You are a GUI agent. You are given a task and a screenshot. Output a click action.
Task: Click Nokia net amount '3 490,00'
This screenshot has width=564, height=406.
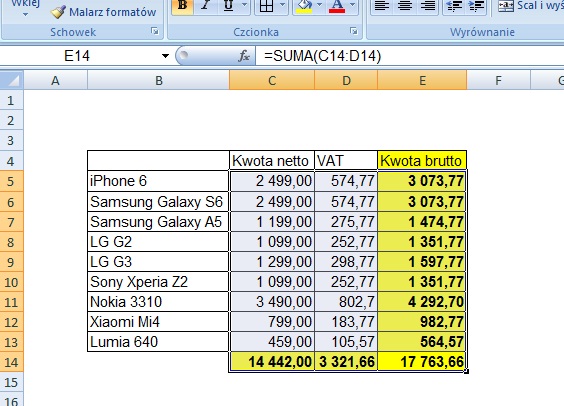click(272, 302)
